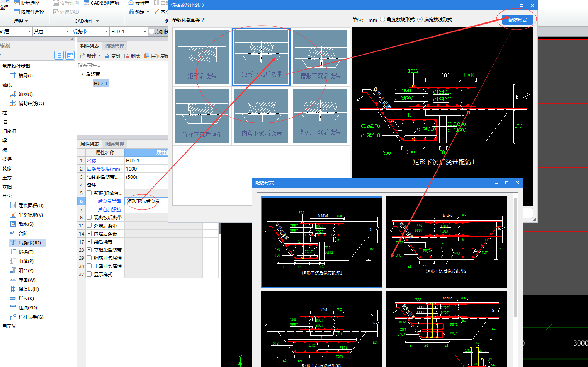
Task: Switch navigation tree to list view icon
Action: point(59,56)
